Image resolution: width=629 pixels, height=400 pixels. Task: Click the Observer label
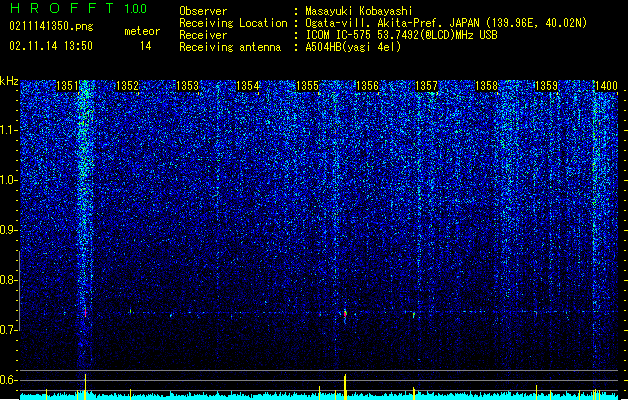coord(203,11)
